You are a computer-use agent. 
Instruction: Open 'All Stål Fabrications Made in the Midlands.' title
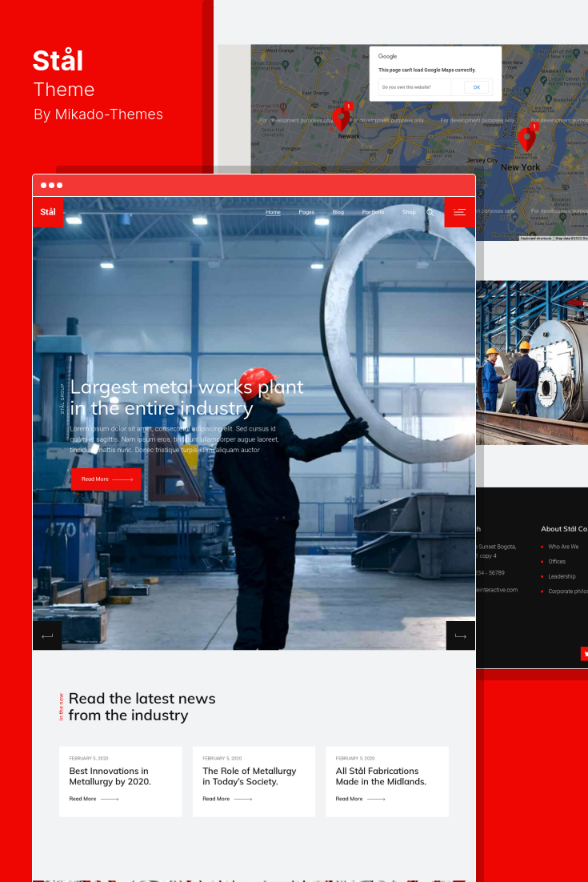[381, 776]
